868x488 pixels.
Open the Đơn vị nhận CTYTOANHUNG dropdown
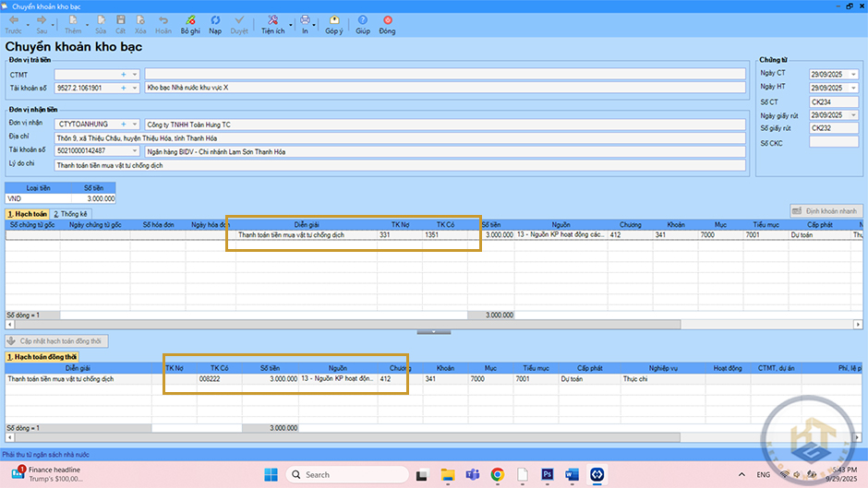click(x=135, y=124)
